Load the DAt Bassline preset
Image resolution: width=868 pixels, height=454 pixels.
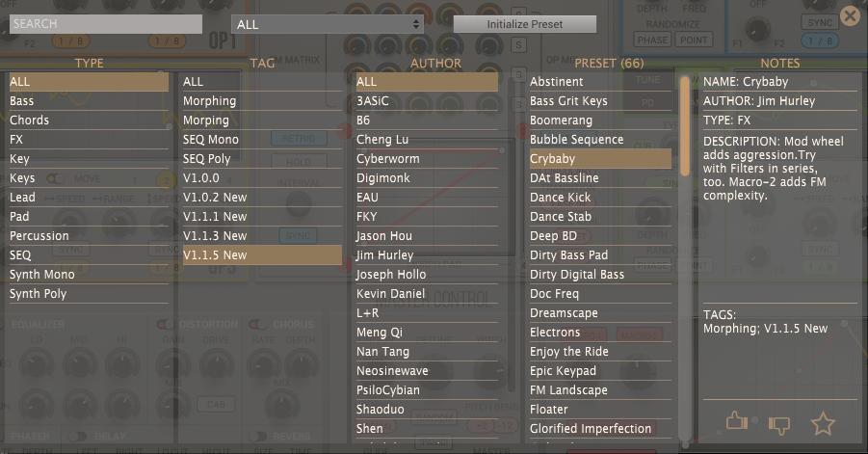(x=600, y=178)
